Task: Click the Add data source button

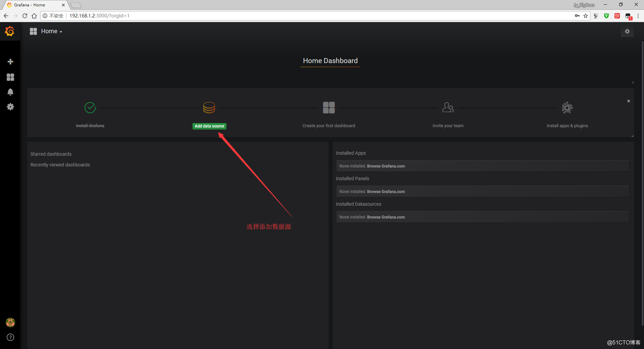Action: click(209, 126)
